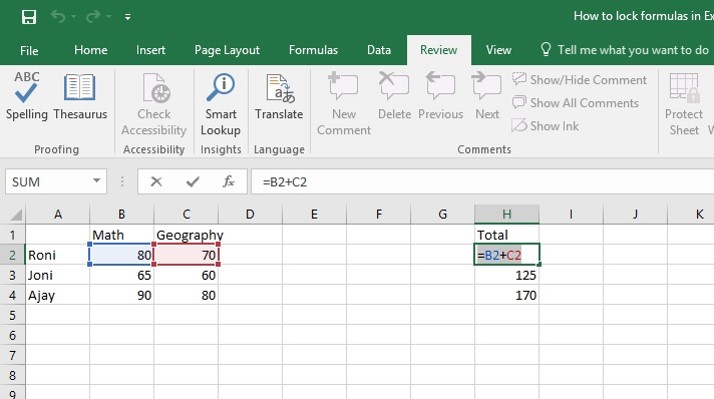Expand the Name Box dropdown arrow

(x=97, y=181)
